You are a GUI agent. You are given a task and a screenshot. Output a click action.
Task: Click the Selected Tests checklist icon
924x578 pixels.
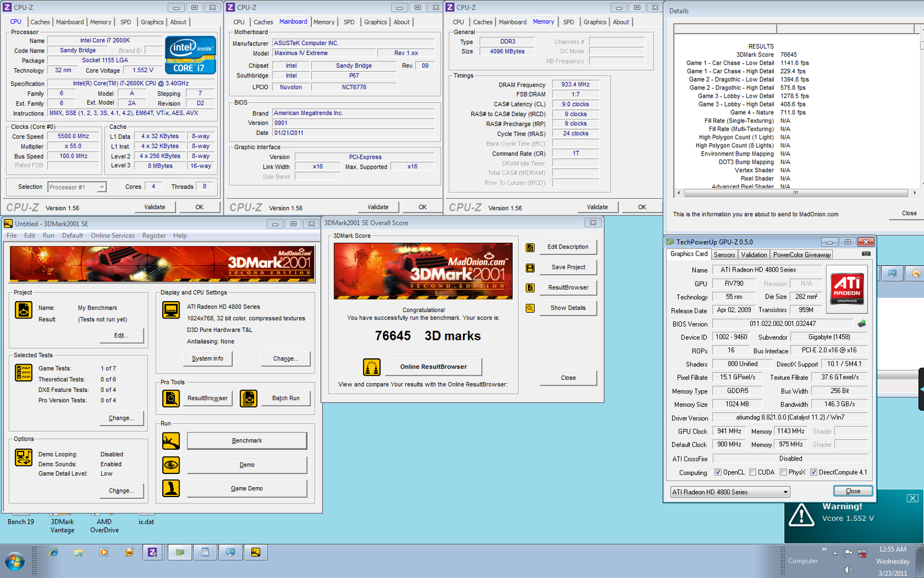coord(24,373)
